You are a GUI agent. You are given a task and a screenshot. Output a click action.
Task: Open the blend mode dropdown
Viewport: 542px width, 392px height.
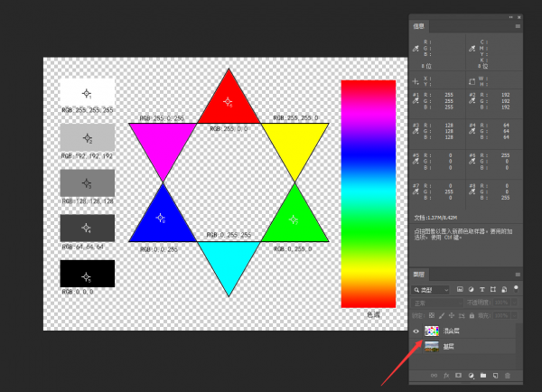point(436,303)
